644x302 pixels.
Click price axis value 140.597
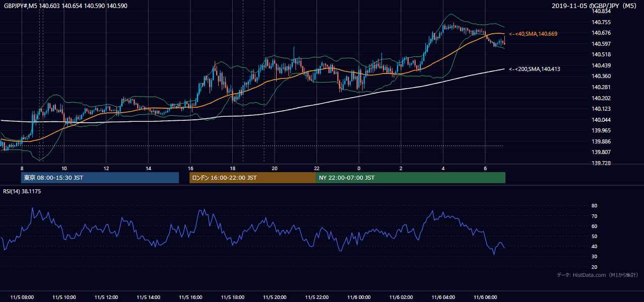tap(601, 44)
